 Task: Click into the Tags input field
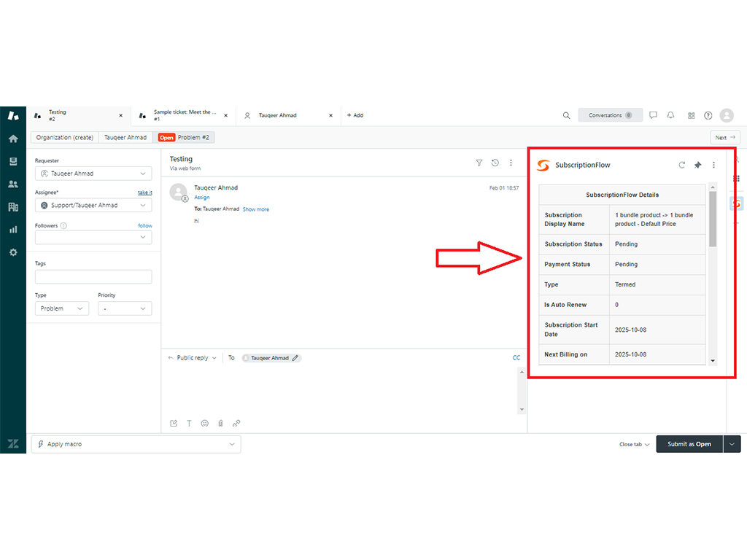point(93,276)
